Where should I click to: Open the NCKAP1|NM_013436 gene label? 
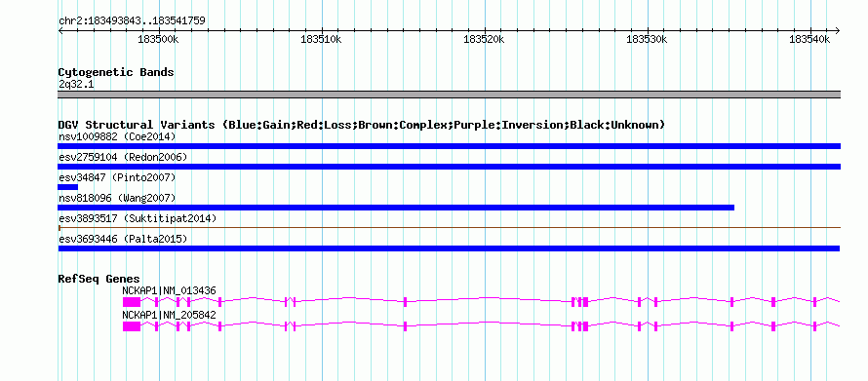170,290
